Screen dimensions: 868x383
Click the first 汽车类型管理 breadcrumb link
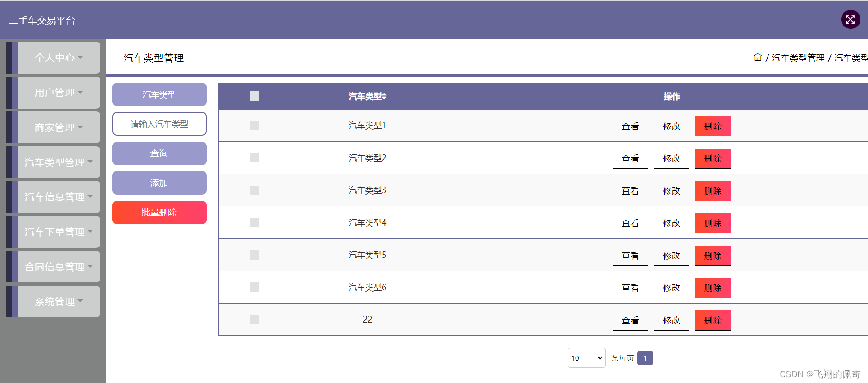798,58
